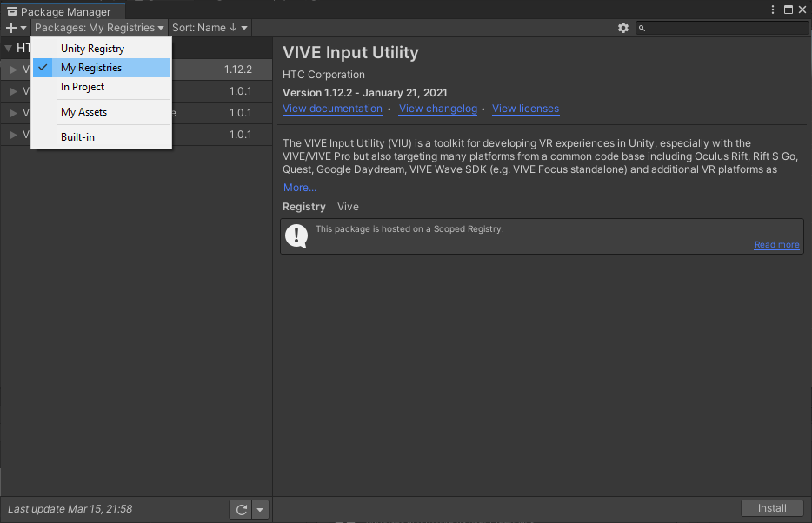Click the Registry Vive label
Viewport: 812px width, 523px height.
(x=321, y=207)
